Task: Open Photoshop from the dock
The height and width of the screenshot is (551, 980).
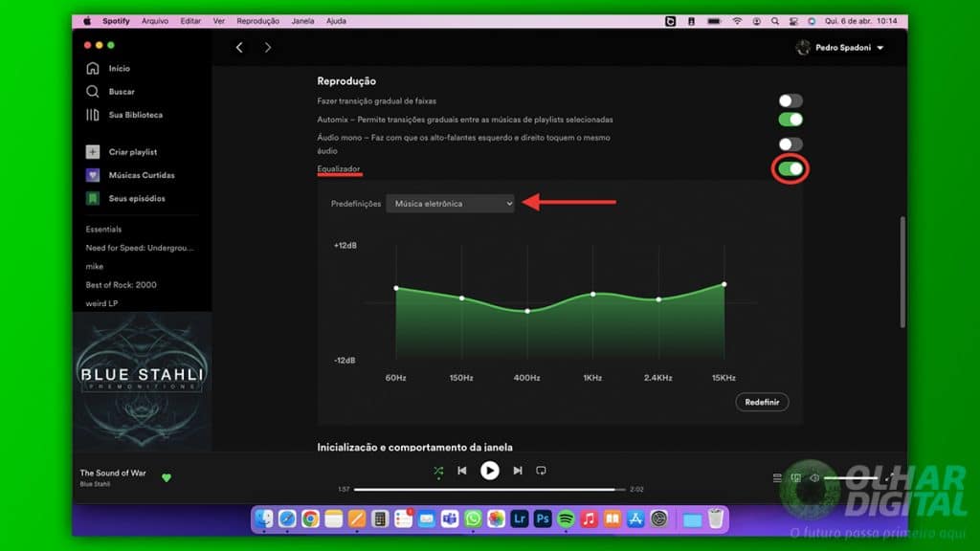Action: point(543,519)
